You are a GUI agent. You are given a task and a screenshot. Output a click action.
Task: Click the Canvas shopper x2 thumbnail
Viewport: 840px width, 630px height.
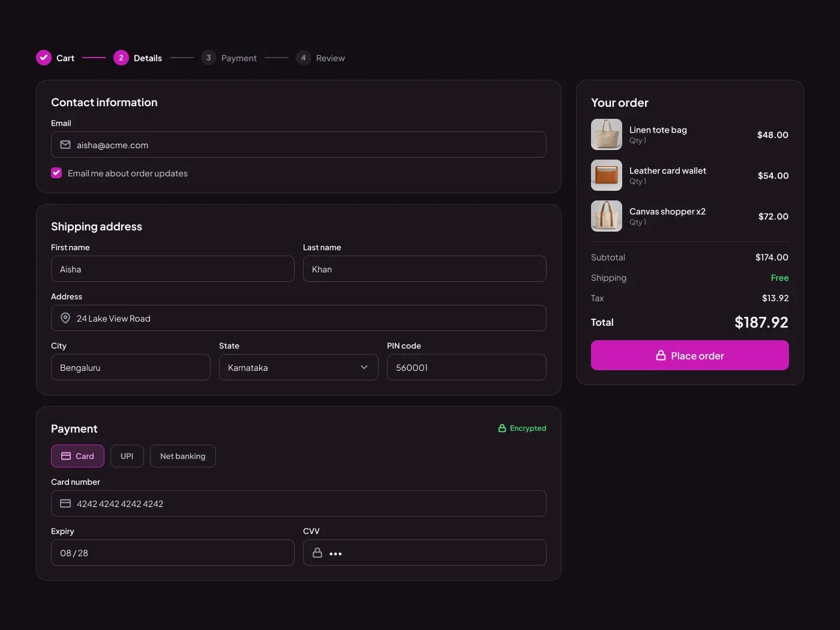pyautogui.click(x=607, y=216)
